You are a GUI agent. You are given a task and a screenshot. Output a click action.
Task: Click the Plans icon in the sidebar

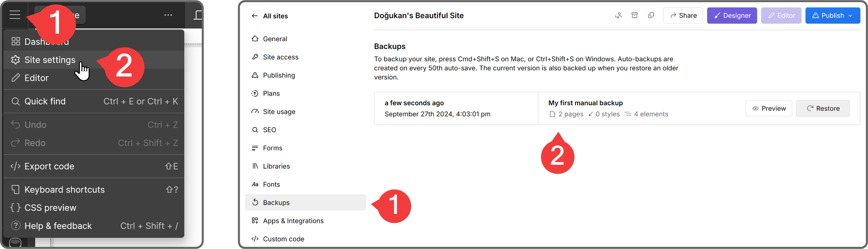pos(255,93)
